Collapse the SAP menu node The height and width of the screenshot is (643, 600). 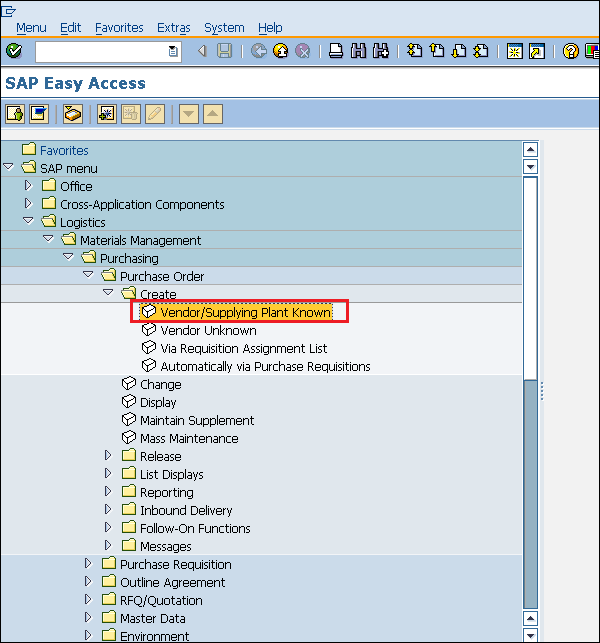pyautogui.click(x=8, y=167)
